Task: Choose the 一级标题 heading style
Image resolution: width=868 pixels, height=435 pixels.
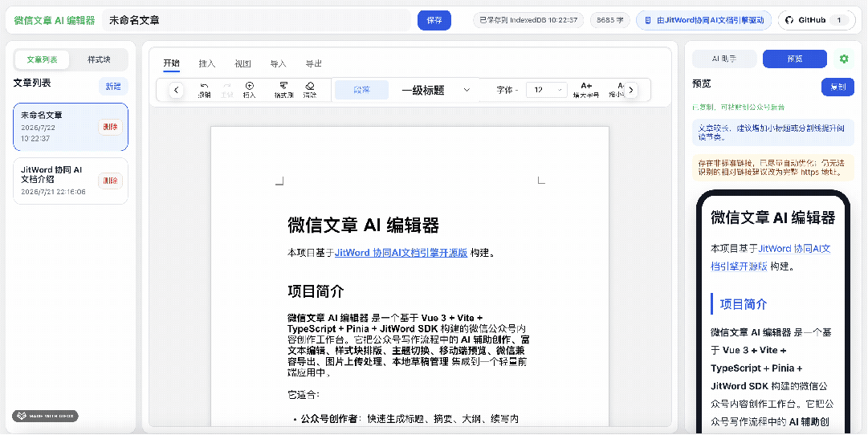Action: tap(423, 90)
